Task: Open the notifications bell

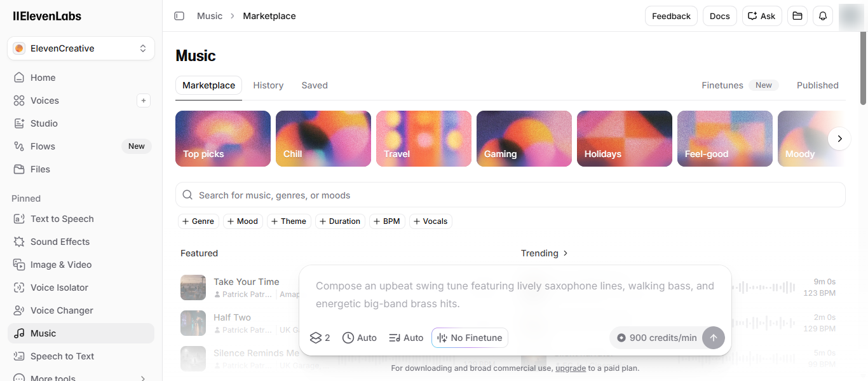Action: coord(822,15)
